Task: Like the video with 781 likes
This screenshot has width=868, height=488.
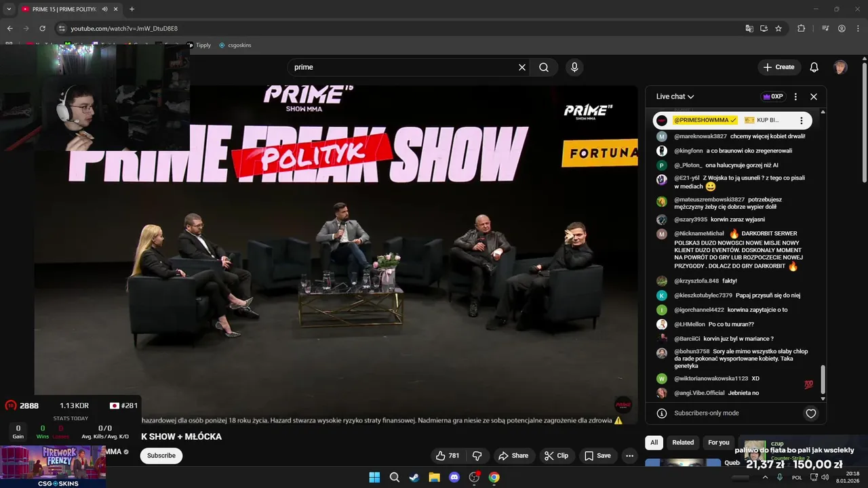Action: point(448,455)
